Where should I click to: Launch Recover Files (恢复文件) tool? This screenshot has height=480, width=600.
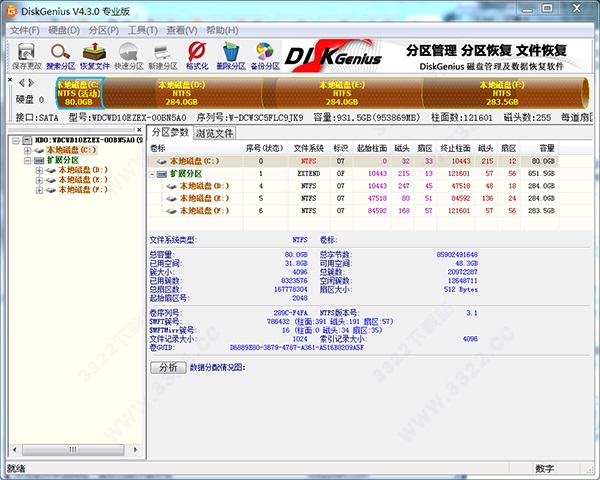95,56
